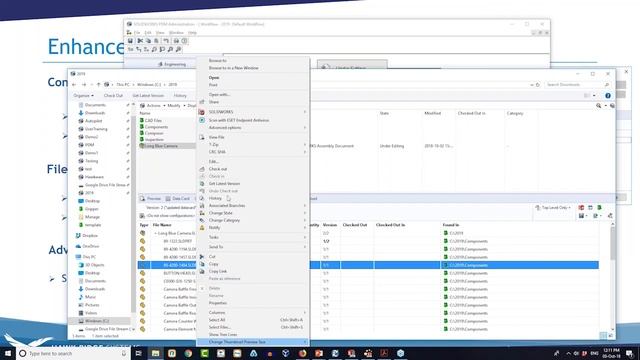640x360 pixels.
Task: Click the Cut scissors icon in PDM Administration
Action: tap(140, 41)
